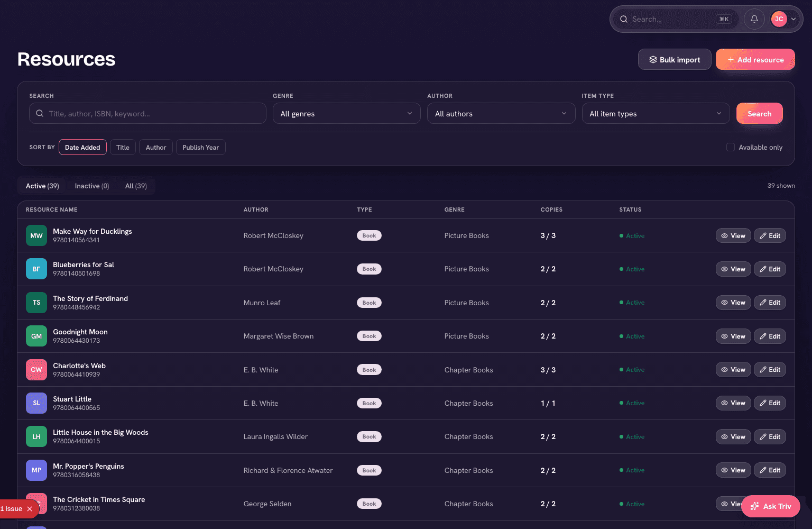The image size is (812, 529).
Task: Focus the top Search... field
Action: click(675, 19)
